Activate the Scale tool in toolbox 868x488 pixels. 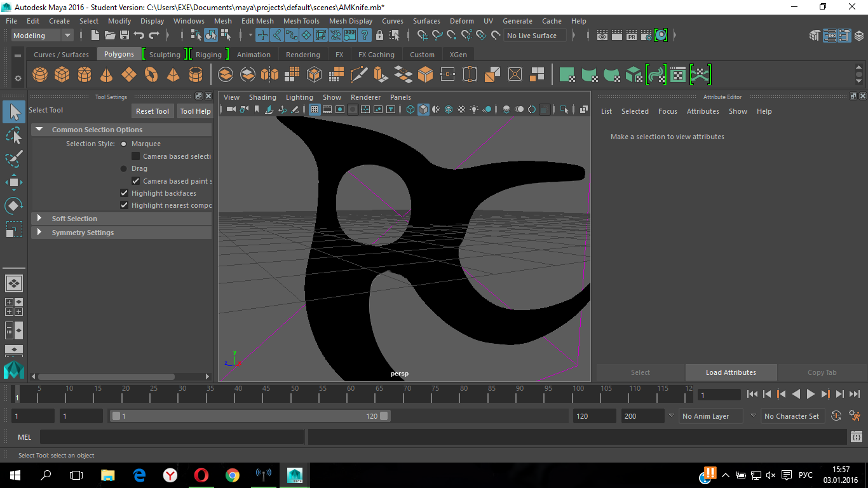(x=14, y=229)
